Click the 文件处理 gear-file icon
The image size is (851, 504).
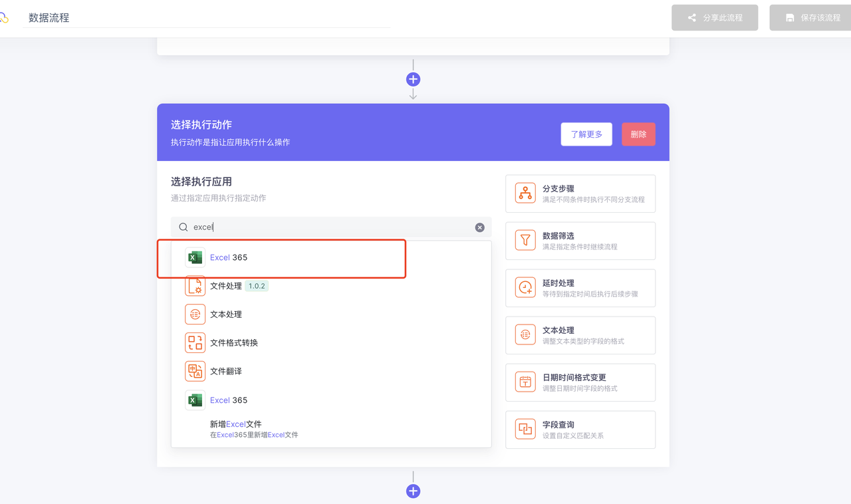point(195,286)
